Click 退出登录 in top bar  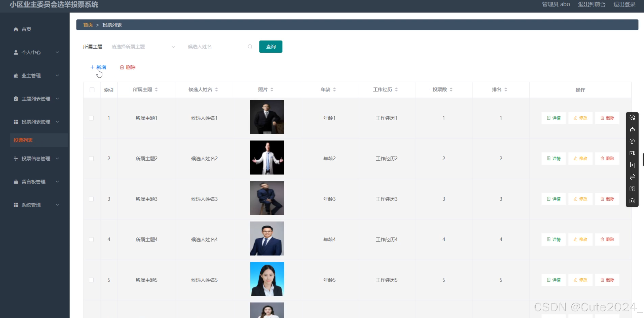click(x=624, y=4)
